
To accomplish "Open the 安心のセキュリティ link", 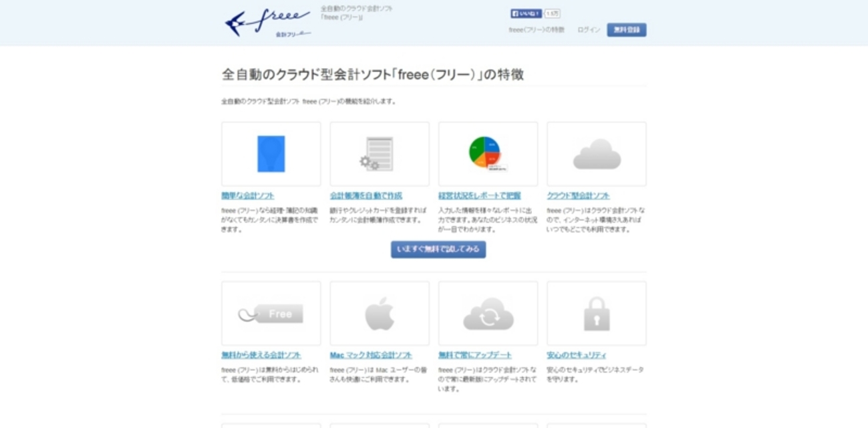I will click(x=577, y=355).
